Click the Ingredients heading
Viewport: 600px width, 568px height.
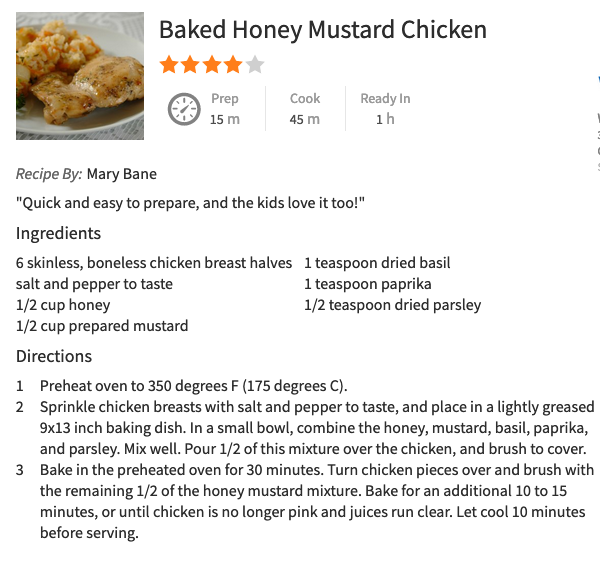point(59,233)
